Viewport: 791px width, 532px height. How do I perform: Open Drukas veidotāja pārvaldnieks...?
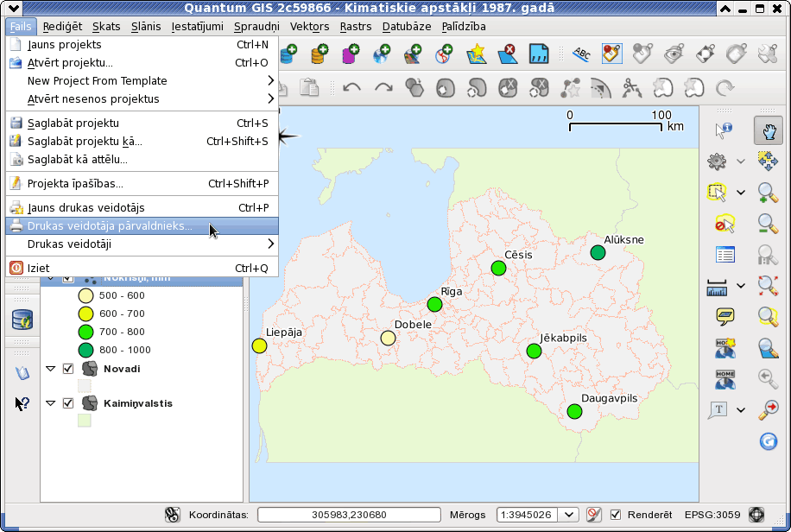tap(142, 226)
